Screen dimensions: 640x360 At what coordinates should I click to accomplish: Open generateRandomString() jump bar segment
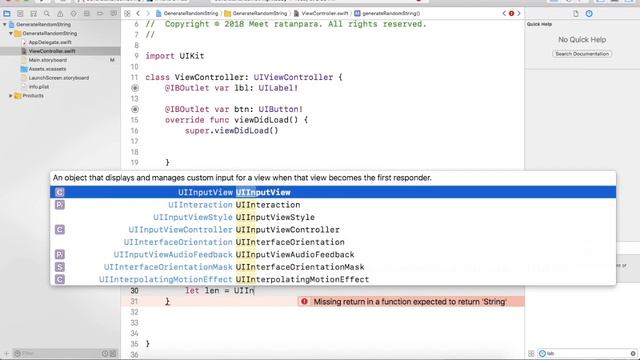(387, 13)
